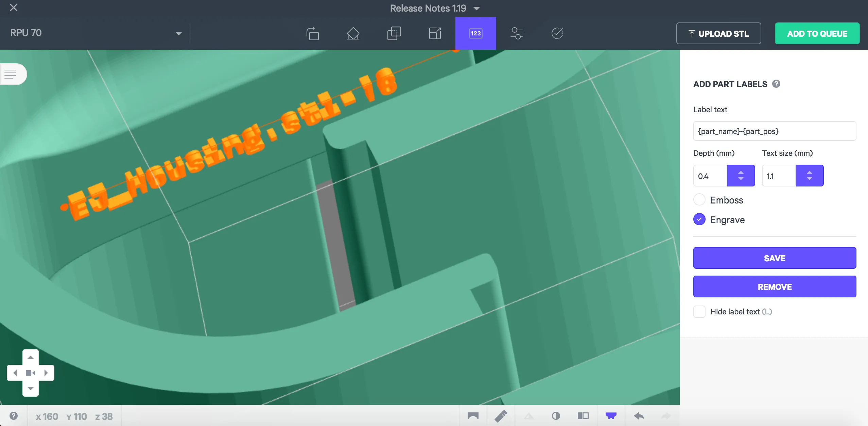Screen dimensions: 868x426
Task: Click the UPLOAD STL button
Action: 718,33
